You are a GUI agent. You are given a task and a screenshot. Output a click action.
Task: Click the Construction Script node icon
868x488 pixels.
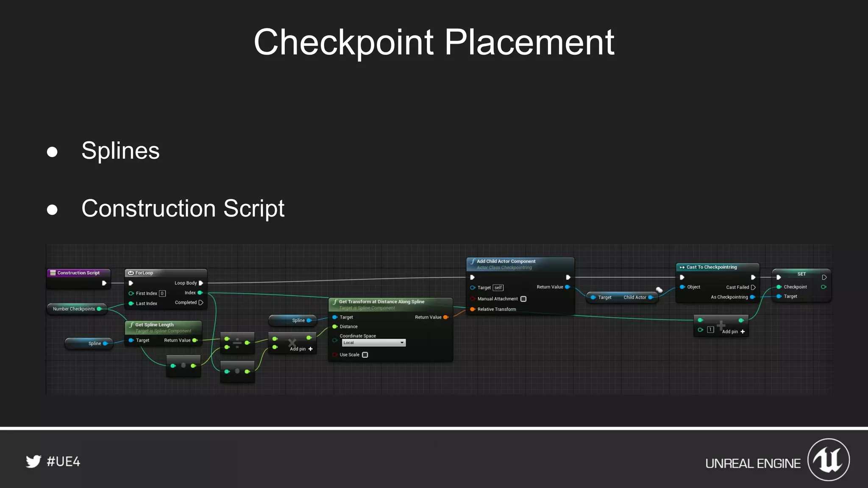click(x=53, y=273)
